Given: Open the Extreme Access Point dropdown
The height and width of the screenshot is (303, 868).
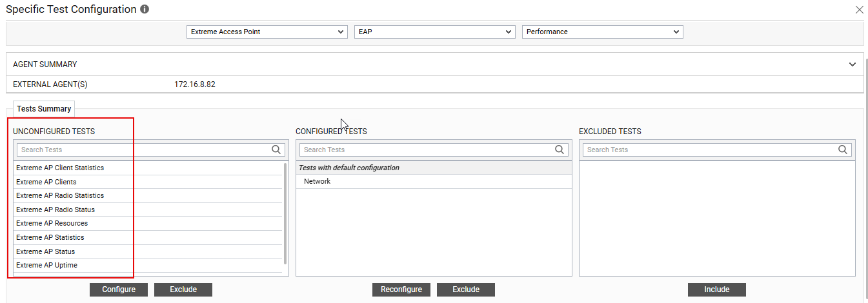Looking at the screenshot, I should pyautogui.click(x=267, y=32).
